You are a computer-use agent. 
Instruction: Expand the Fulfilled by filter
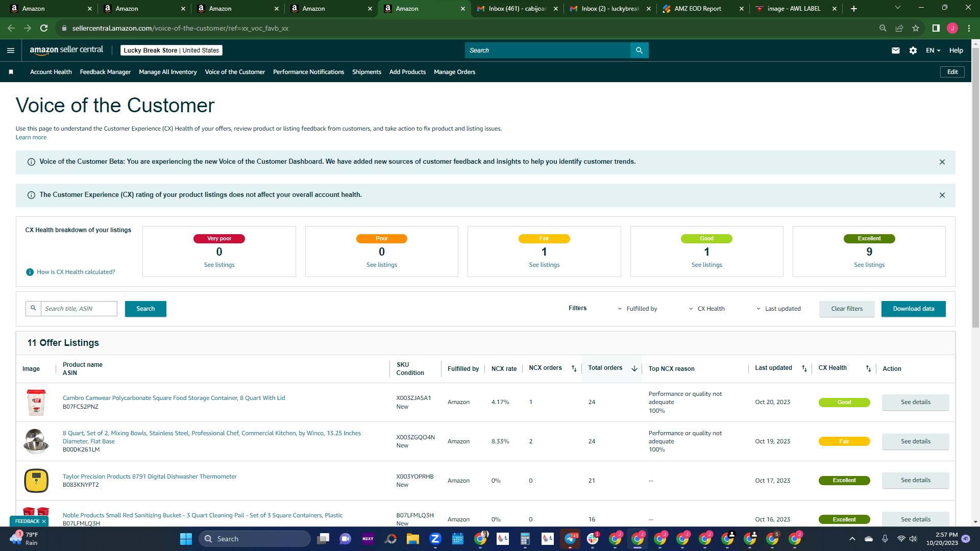tap(638, 309)
